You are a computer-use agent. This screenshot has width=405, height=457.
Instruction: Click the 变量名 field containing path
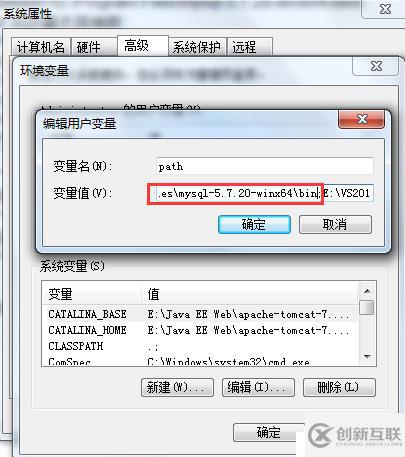264,166
